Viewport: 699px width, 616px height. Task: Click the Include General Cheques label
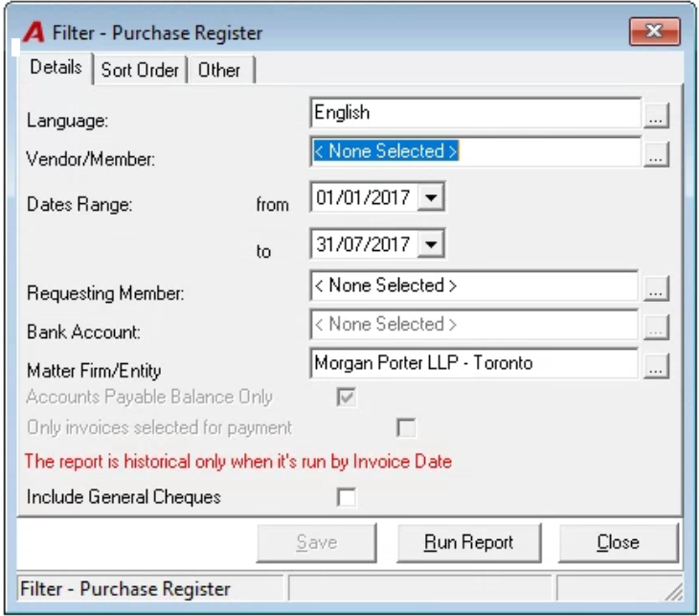124,497
